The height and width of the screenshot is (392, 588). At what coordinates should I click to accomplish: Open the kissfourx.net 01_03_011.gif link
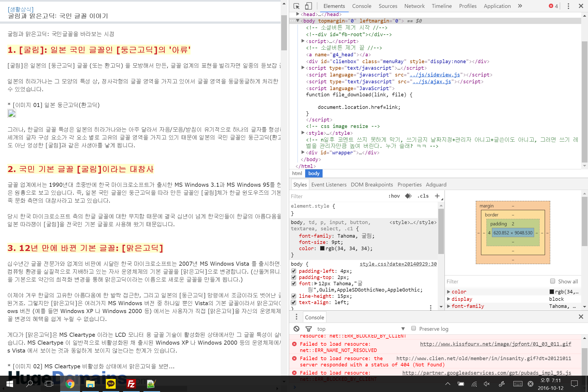[495, 344]
